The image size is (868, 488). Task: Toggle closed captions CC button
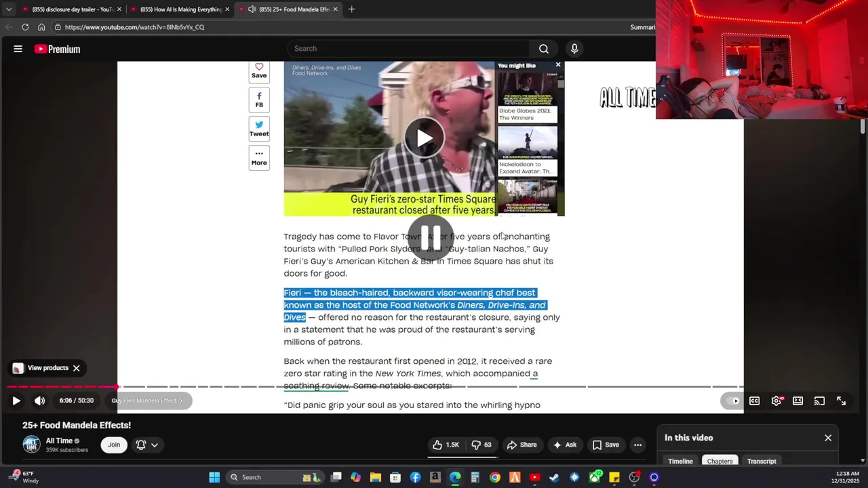click(754, 401)
